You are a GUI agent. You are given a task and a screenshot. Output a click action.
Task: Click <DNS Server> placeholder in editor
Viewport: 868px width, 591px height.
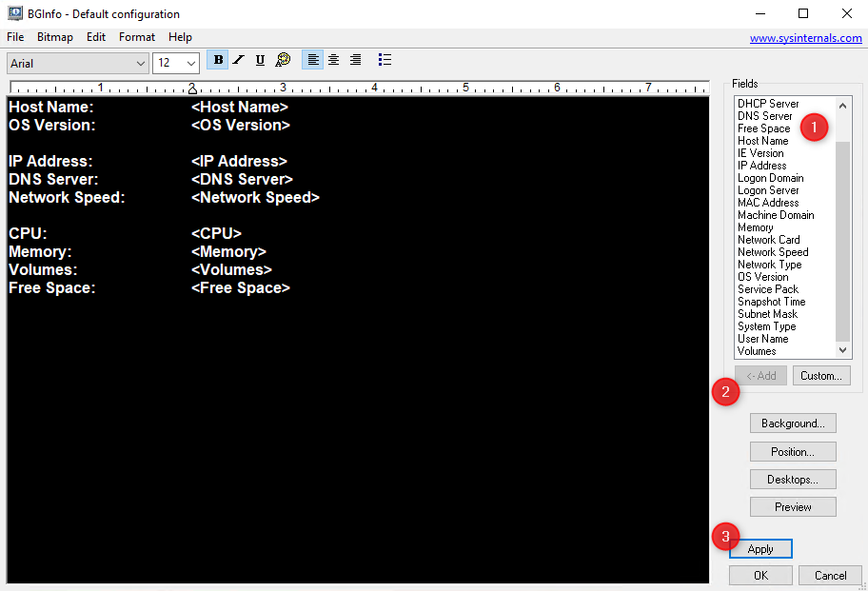click(242, 179)
